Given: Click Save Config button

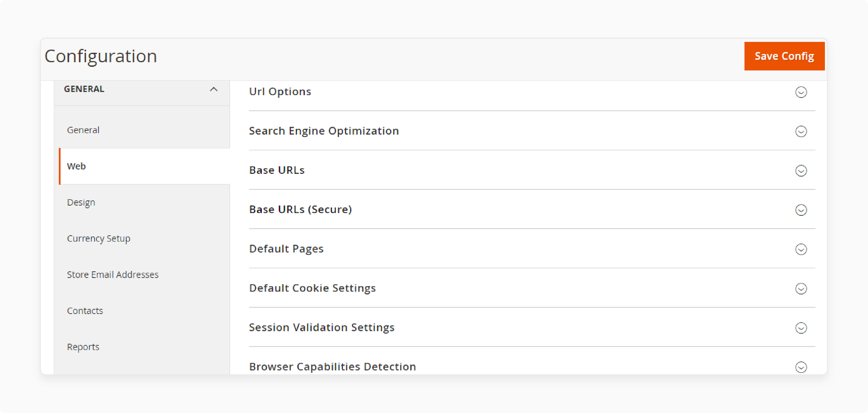Looking at the screenshot, I should (784, 55).
